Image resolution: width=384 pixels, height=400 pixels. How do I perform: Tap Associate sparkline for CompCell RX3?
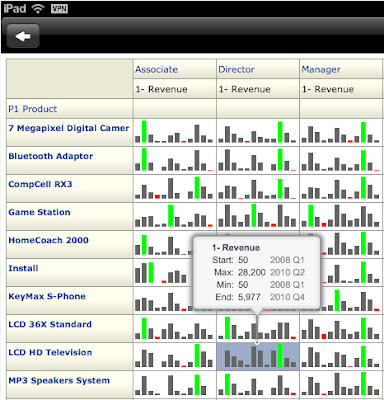tap(174, 188)
